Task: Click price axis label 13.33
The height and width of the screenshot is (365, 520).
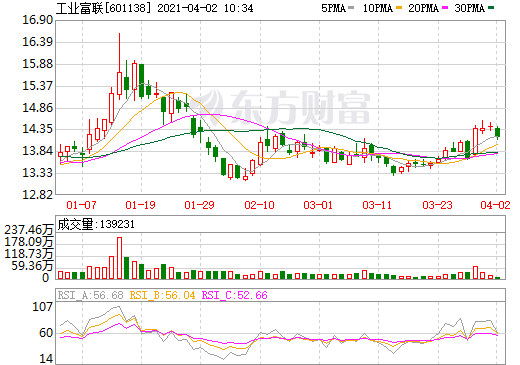Action: pos(38,173)
